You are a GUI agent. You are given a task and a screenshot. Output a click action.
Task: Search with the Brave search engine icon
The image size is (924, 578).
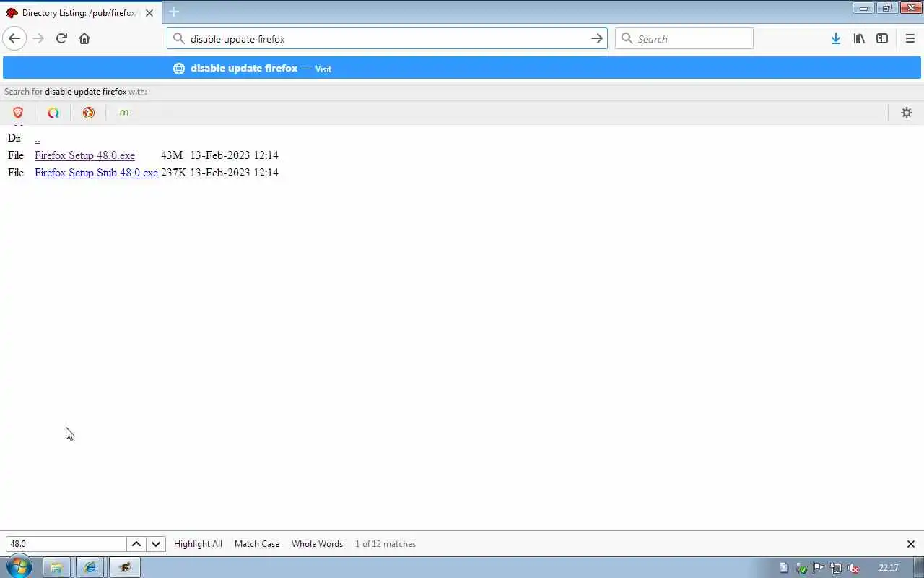[18, 113]
